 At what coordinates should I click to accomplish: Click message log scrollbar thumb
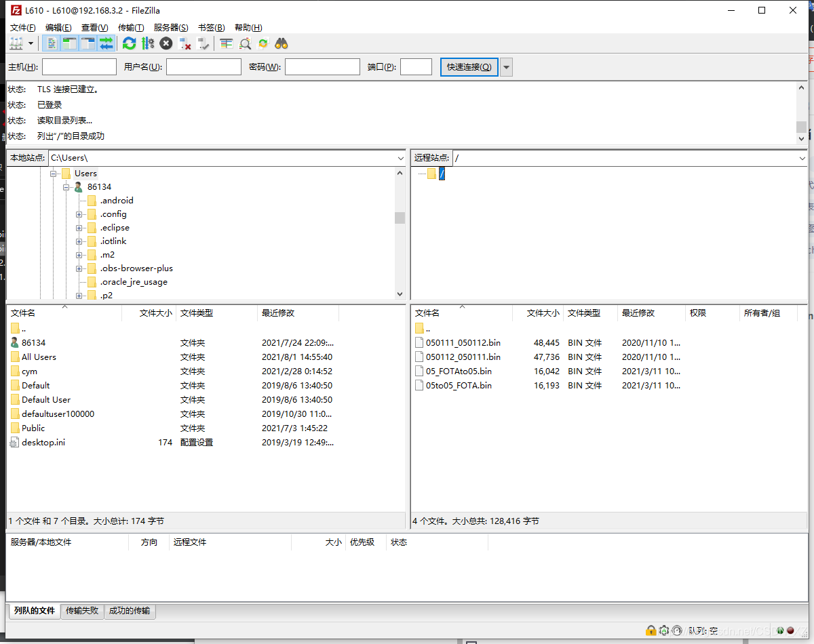801,127
